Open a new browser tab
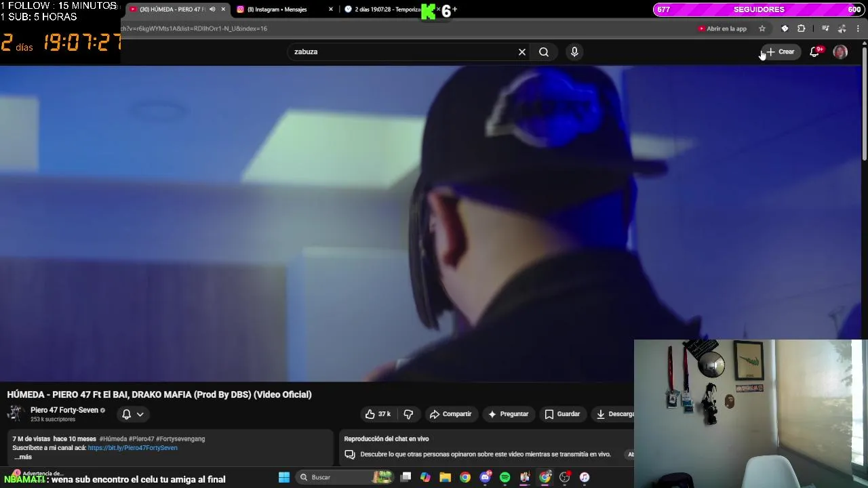The height and width of the screenshot is (488, 868). tap(454, 9)
